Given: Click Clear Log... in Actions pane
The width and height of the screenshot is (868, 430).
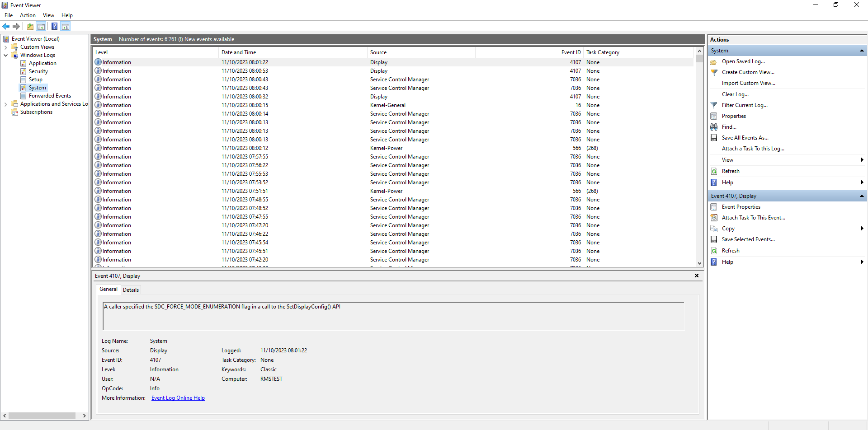Looking at the screenshot, I should pos(735,94).
